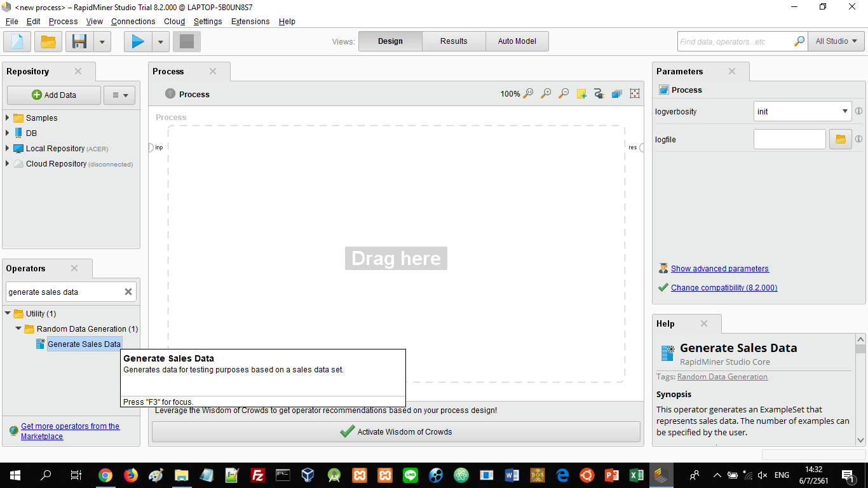The image size is (868, 488).
Task: Click the zoom out magnifier icon
Action: (x=564, y=94)
